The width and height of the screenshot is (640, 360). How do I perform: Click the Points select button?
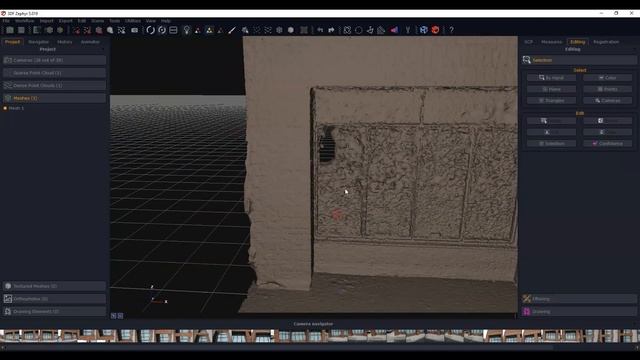coord(607,89)
